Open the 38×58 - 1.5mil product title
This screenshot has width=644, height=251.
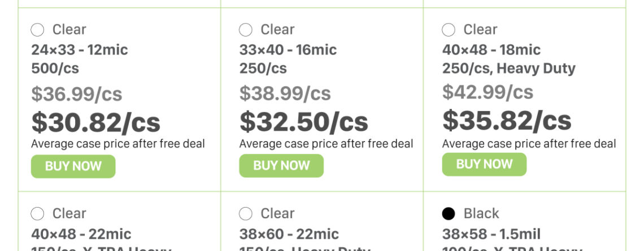[491, 234]
